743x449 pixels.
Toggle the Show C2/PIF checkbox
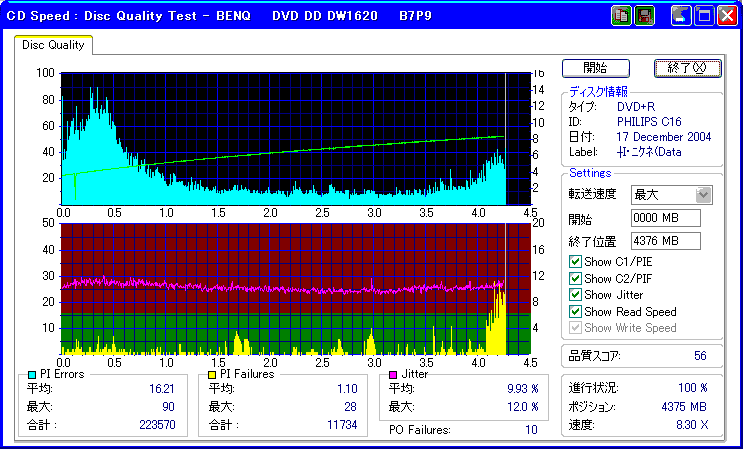[575, 278]
